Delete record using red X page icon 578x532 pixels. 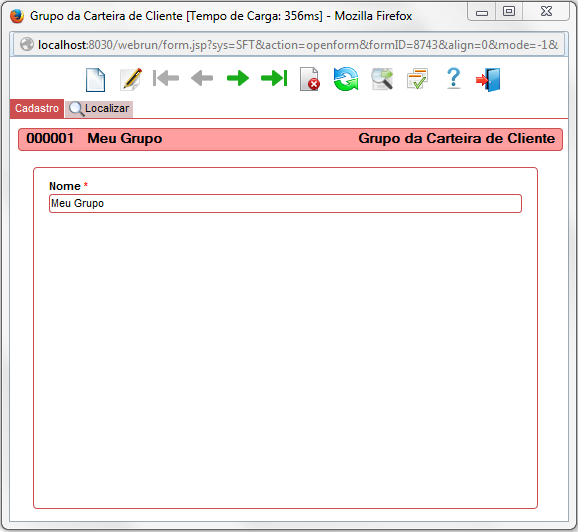[310, 79]
